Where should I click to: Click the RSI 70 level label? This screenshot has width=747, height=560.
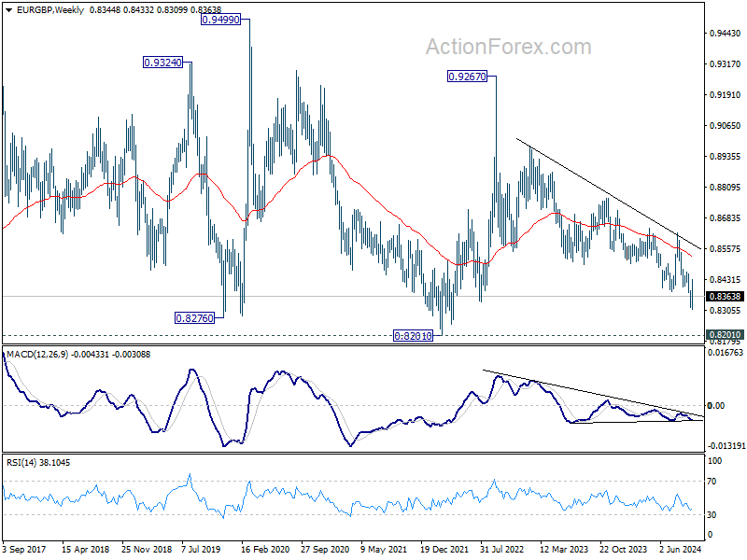coord(712,482)
